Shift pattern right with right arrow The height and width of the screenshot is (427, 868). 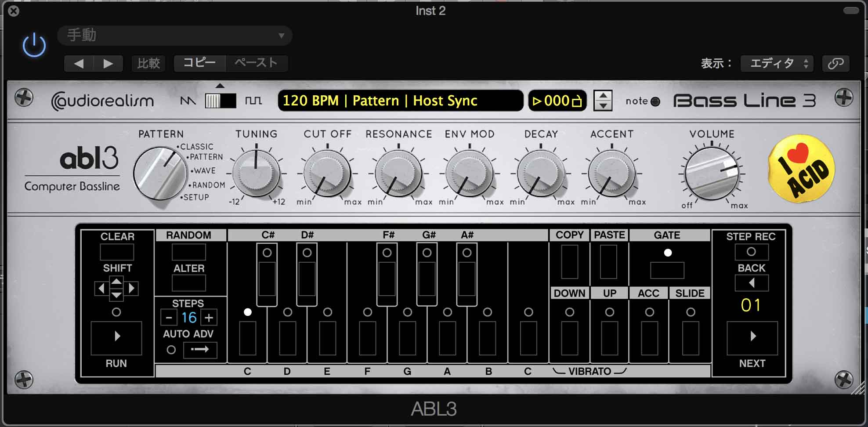(x=131, y=288)
